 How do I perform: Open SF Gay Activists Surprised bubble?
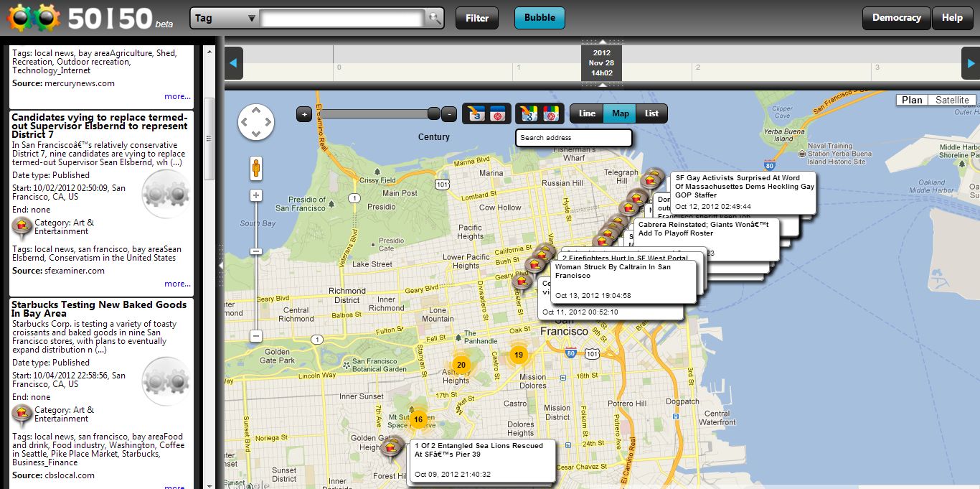(x=743, y=192)
